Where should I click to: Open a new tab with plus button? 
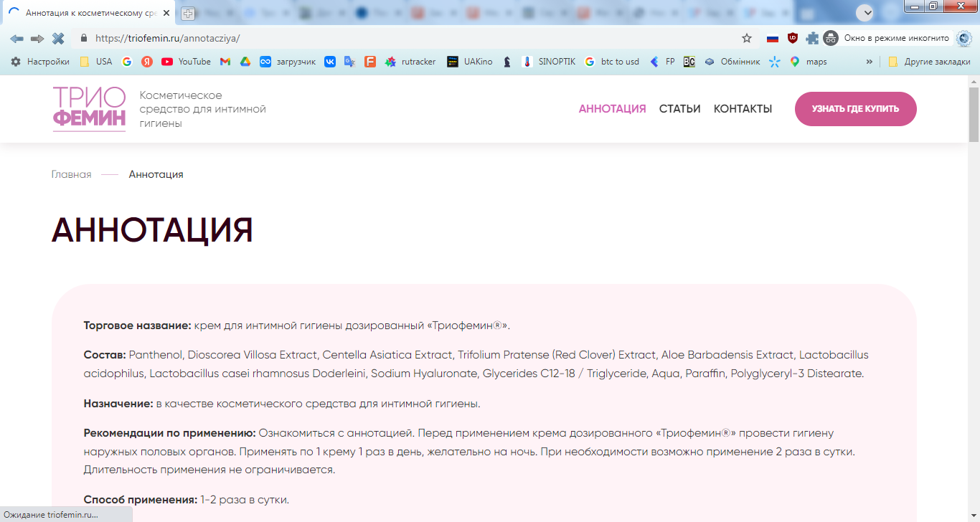(188, 13)
